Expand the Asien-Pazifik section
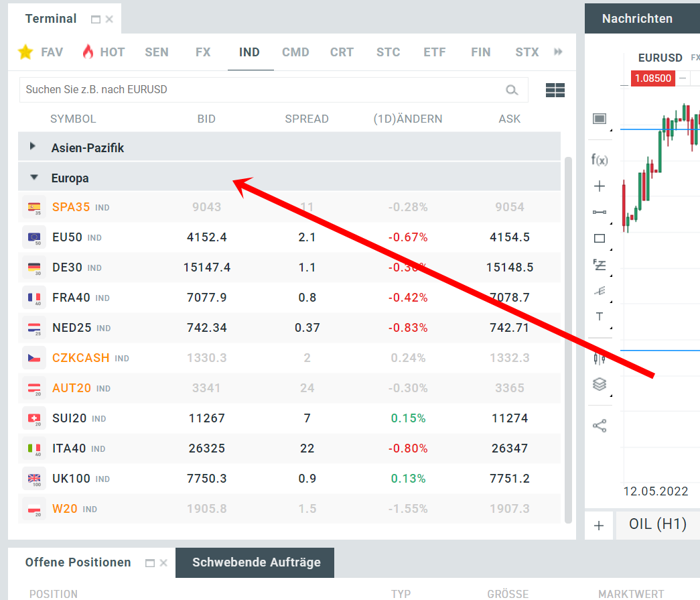Viewport: 700px width, 600px height. [31, 146]
